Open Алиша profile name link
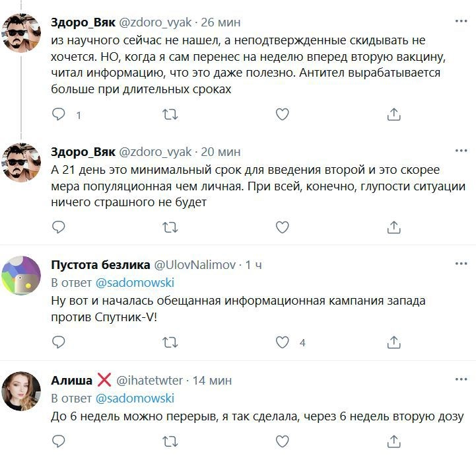Viewport: 476px width, 458px height. (72, 380)
